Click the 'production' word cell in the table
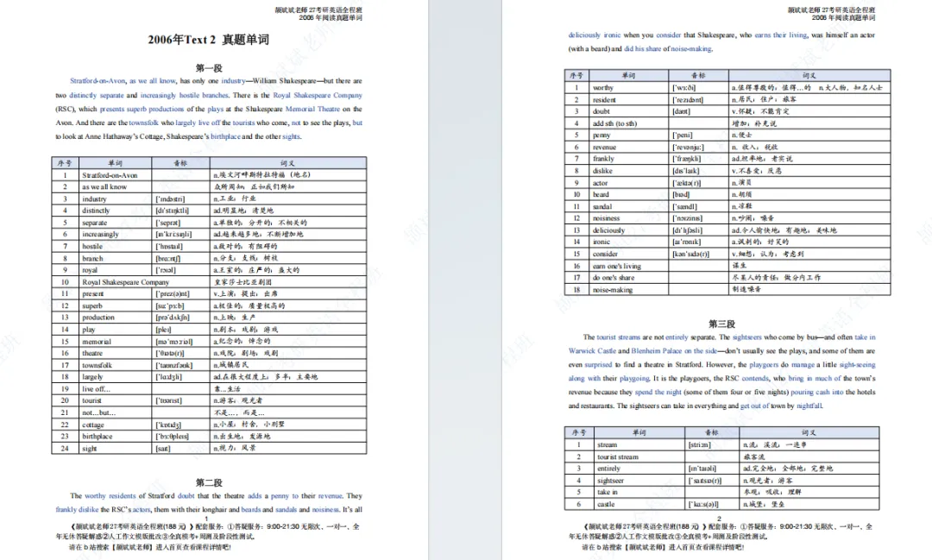This screenshot has height=560, width=932. (x=116, y=318)
